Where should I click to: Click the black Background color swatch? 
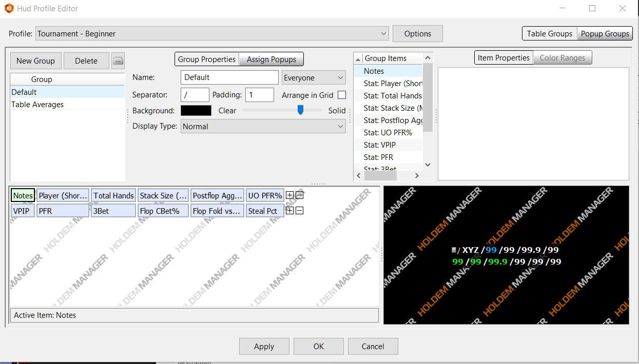coord(196,111)
